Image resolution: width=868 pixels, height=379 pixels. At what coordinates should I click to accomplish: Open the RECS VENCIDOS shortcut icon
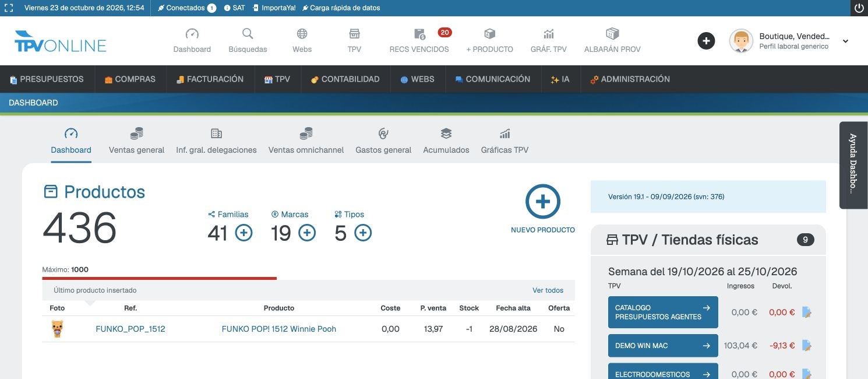coord(419,34)
